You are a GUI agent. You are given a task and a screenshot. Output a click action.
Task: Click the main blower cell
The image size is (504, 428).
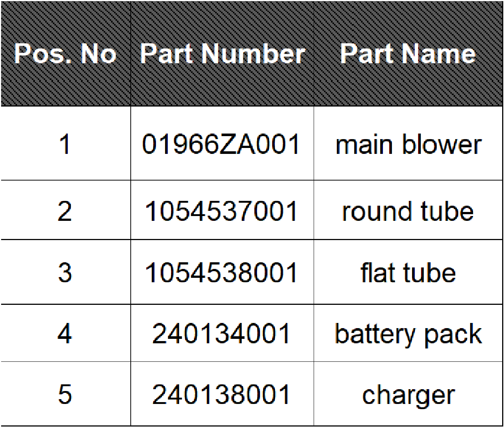[408, 144]
